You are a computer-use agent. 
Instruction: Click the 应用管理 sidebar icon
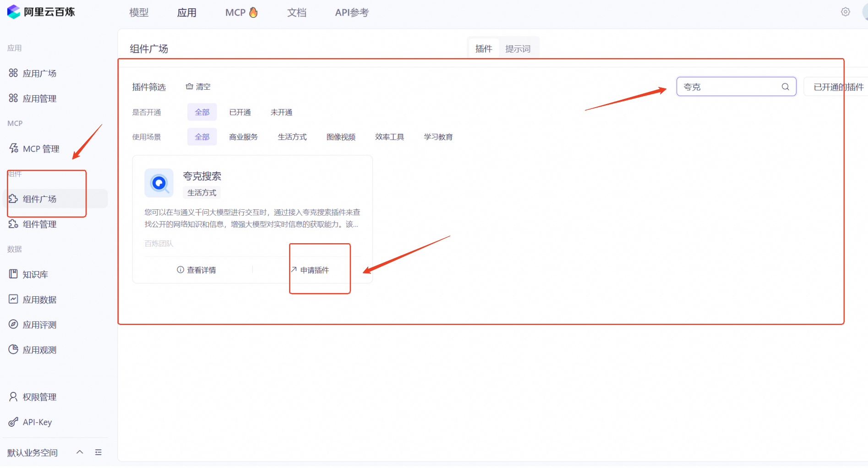pyautogui.click(x=13, y=98)
